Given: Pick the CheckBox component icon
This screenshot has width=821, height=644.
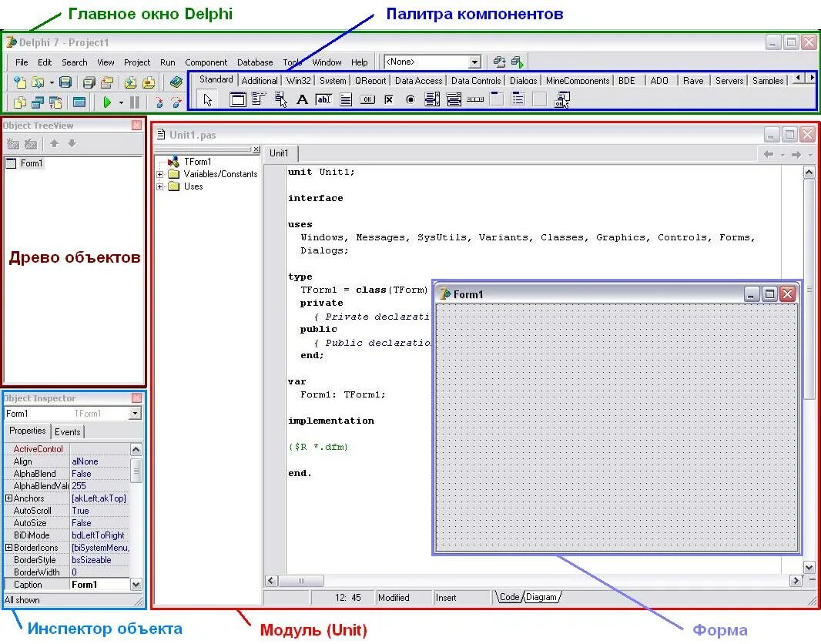Looking at the screenshot, I should pyautogui.click(x=388, y=99).
